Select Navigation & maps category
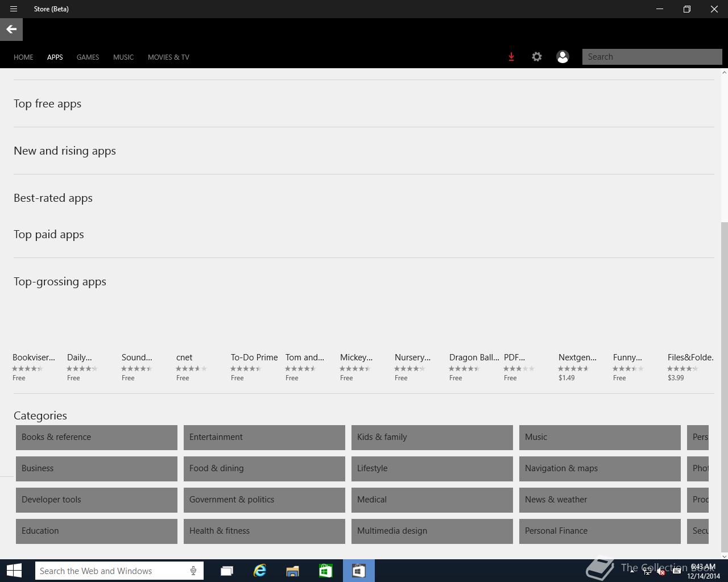 point(600,468)
